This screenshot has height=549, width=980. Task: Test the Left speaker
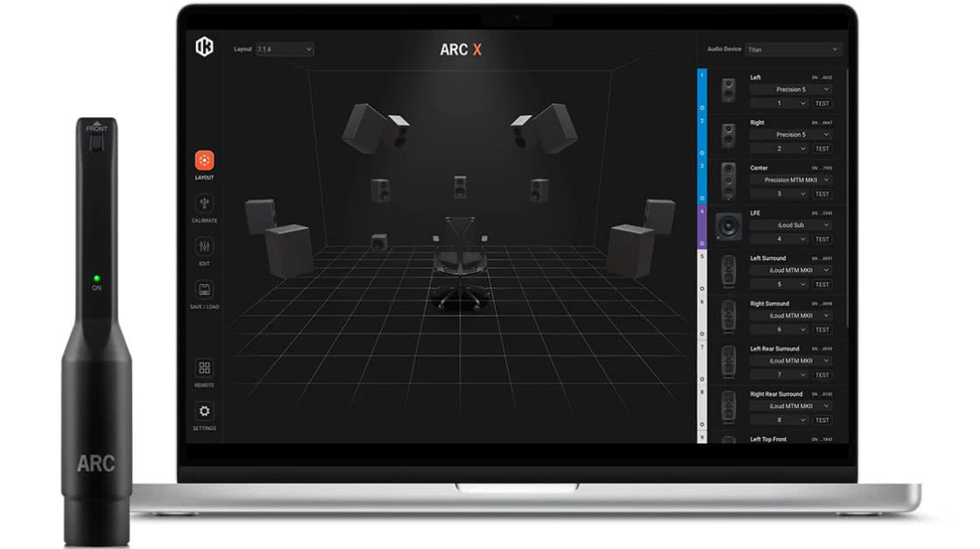click(x=821, y=103)
